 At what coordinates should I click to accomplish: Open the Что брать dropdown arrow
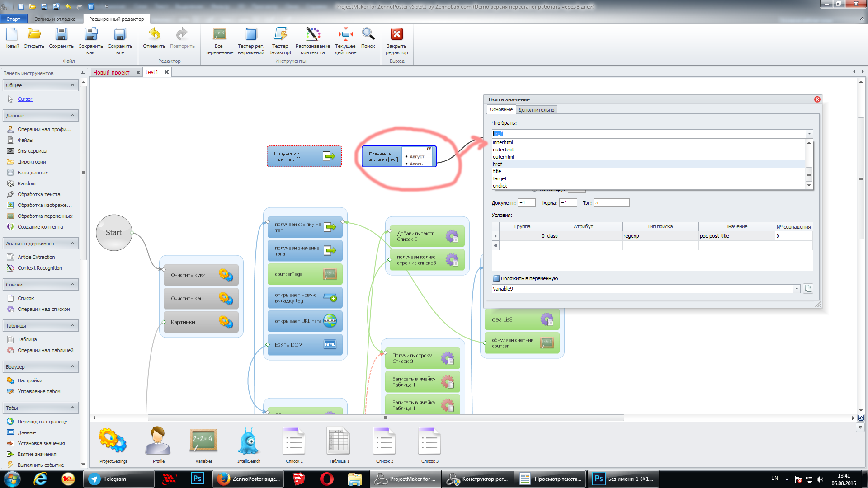(809, 134)
